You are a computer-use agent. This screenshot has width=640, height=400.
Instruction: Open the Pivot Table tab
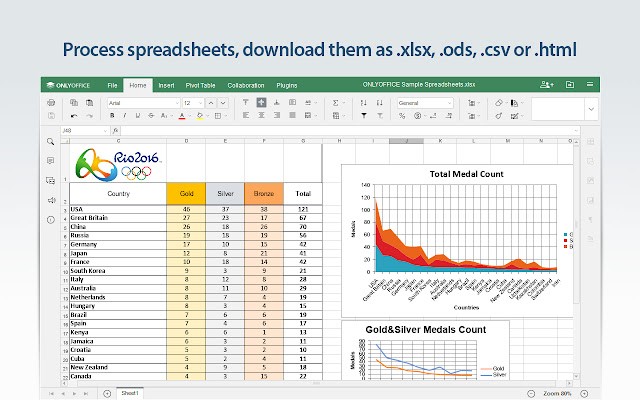pos(202,86)
